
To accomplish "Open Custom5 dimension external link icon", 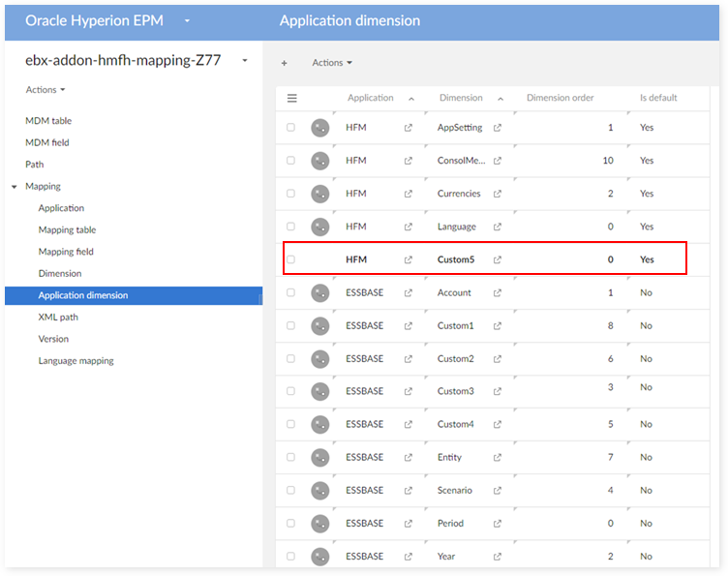I will tap(498, 259).
